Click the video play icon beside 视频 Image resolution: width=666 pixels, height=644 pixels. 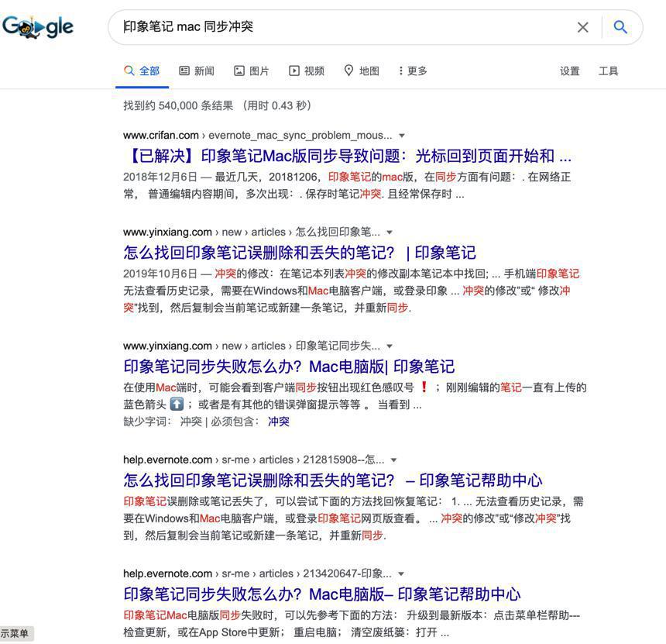pos(294,71)
